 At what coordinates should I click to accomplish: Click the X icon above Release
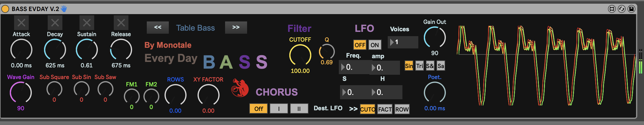pyautogui.click(x=121, y=23)
